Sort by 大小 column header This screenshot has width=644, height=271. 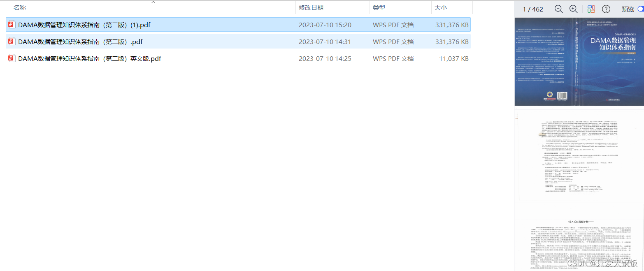tap(441, 8)
